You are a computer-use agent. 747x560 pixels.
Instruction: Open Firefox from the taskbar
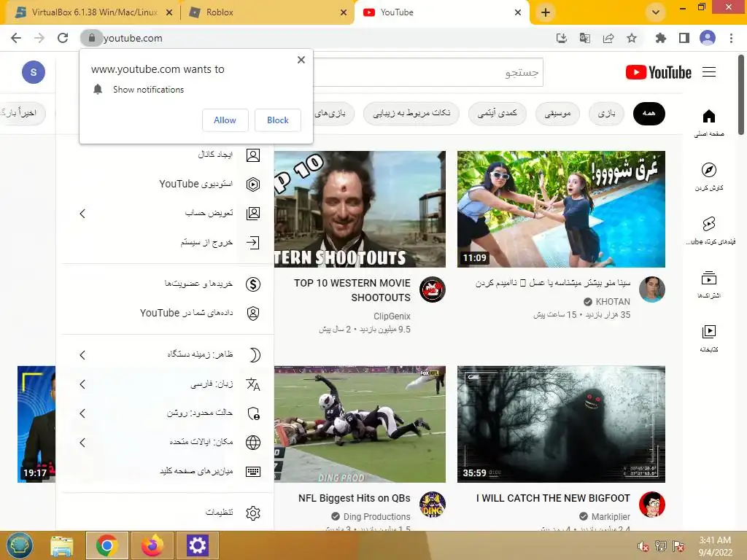(152, 545)
